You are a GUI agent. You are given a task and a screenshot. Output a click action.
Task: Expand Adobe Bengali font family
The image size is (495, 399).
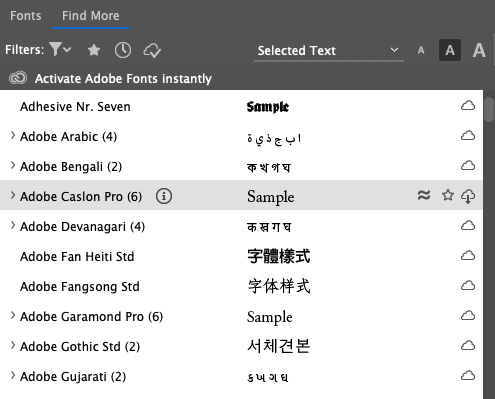[x=13, y=165]
